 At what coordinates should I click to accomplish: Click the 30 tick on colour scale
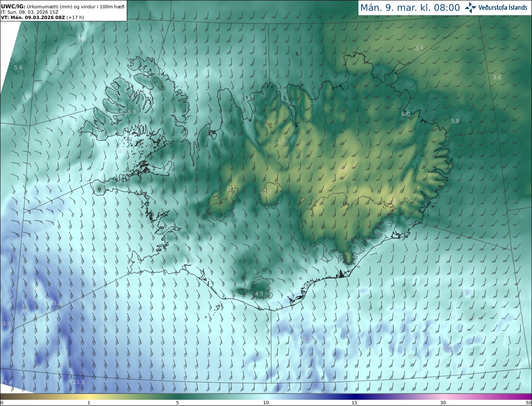(443, 403)
